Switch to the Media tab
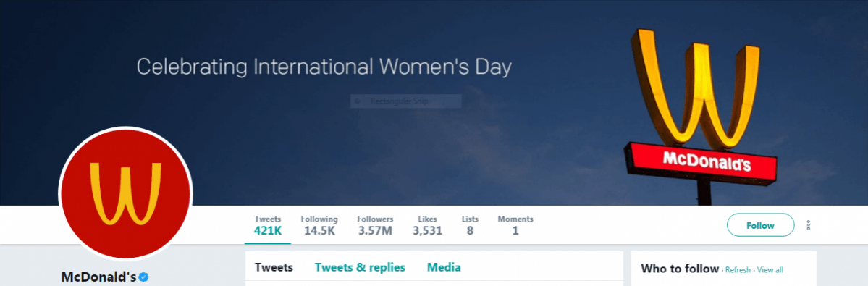The height and width of the screenshot is (286, 868). point(444,268)
